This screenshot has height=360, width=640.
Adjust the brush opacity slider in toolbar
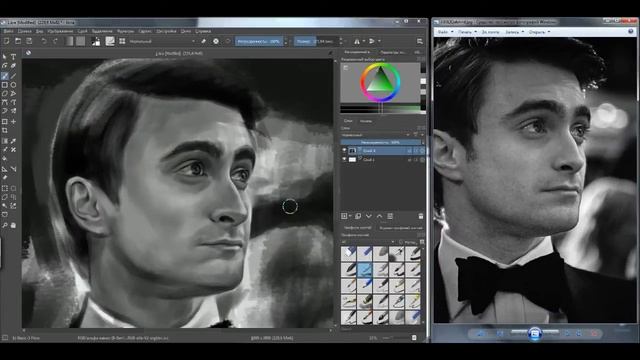tap(259, 41)
